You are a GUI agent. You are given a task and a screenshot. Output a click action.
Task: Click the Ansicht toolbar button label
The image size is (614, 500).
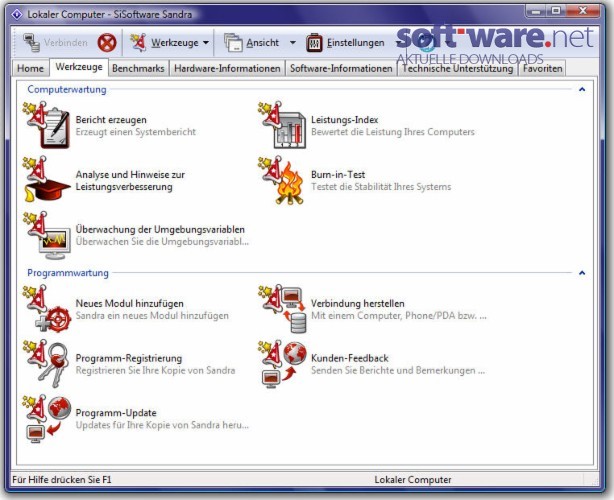[262, 42]
